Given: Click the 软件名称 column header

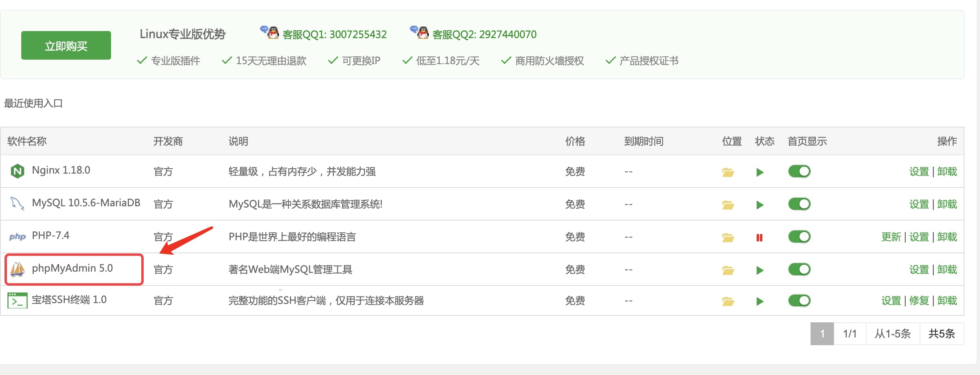Looking at the screenshot, I should click(x=27, y=141).
